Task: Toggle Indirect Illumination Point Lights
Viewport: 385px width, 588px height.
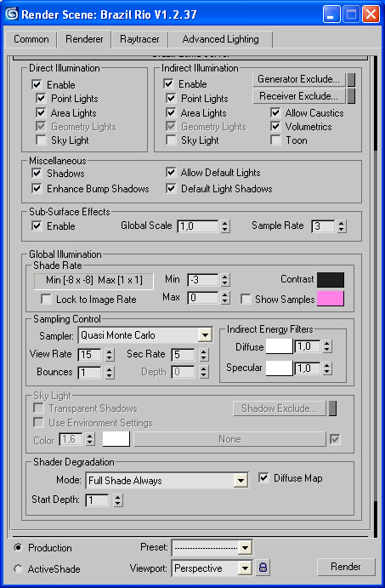Action: [171, 99]
